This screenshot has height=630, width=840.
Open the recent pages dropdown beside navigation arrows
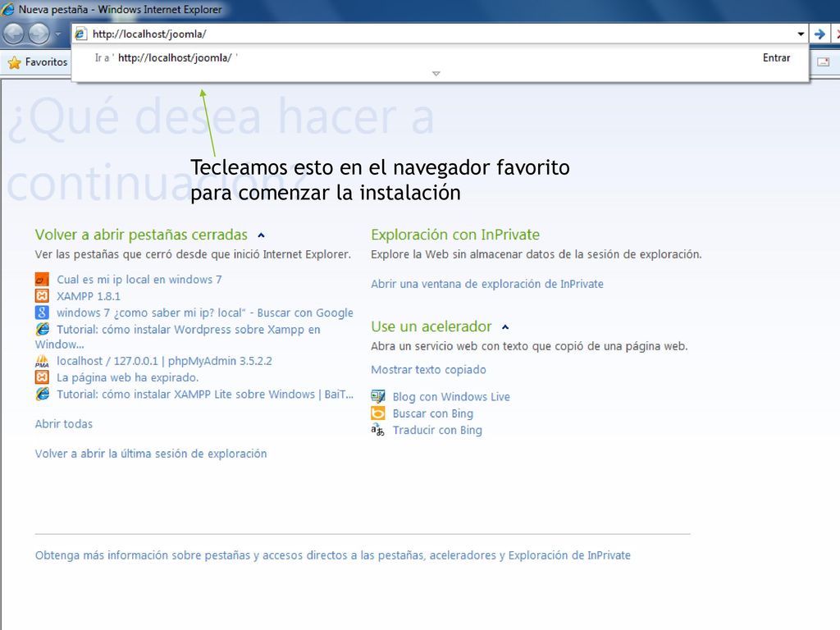point(58,34)
